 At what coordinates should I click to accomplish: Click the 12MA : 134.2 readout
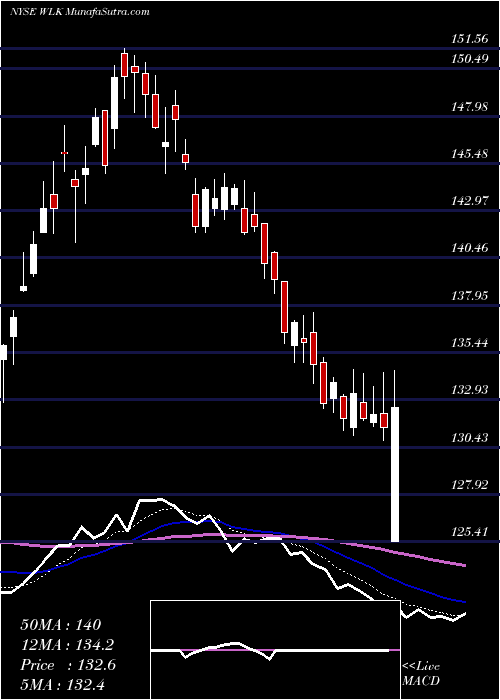point(67,645)
